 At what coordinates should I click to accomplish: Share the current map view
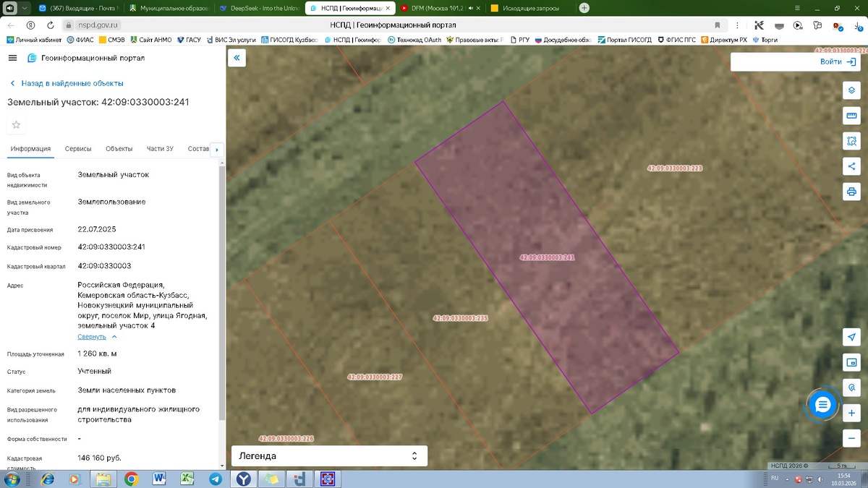point(851,166)
